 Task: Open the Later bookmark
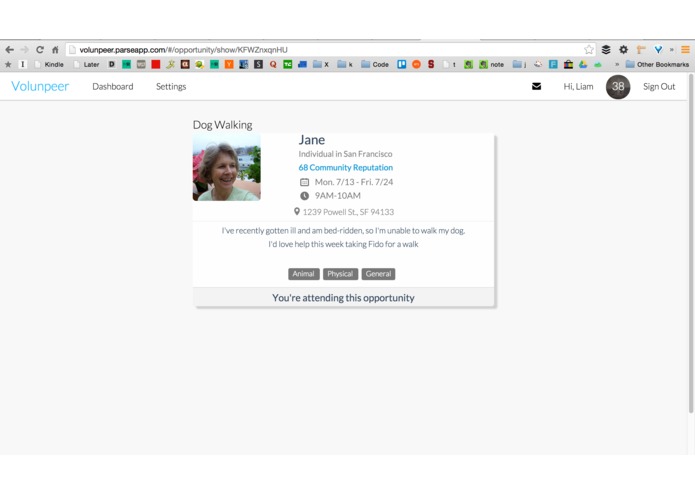coord(86,64)
